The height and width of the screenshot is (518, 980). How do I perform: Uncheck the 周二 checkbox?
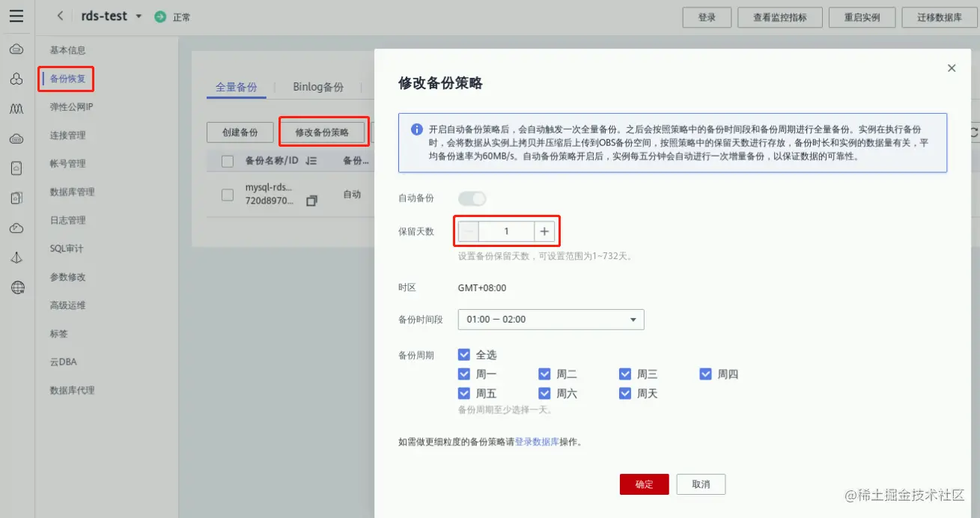[x=544, y=374]
